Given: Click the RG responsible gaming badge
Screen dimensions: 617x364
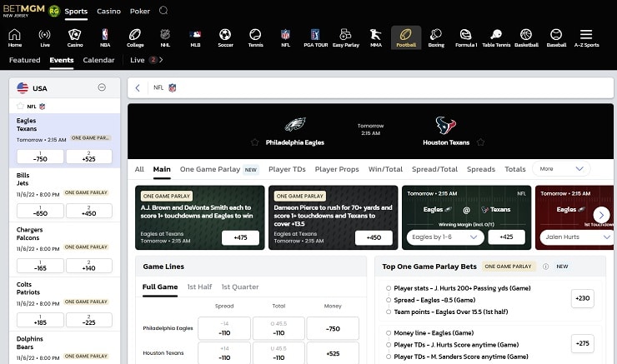Looking at the screenshot, I should coord(54,11).
